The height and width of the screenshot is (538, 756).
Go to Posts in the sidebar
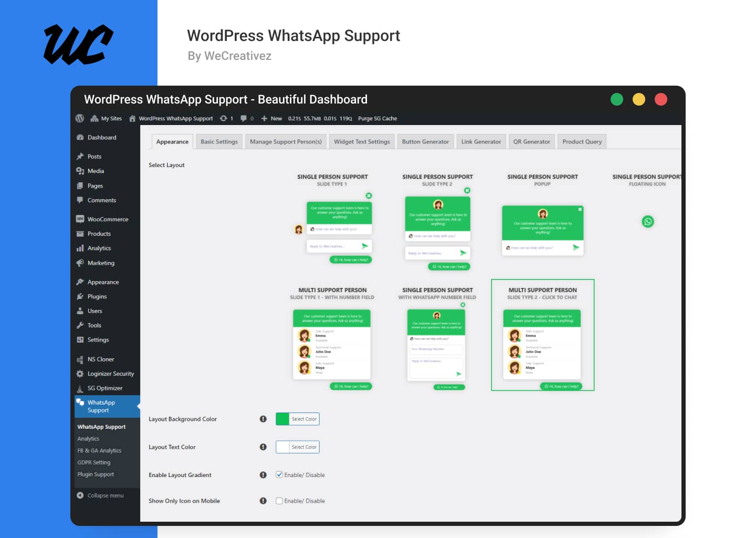click(94, 156)
